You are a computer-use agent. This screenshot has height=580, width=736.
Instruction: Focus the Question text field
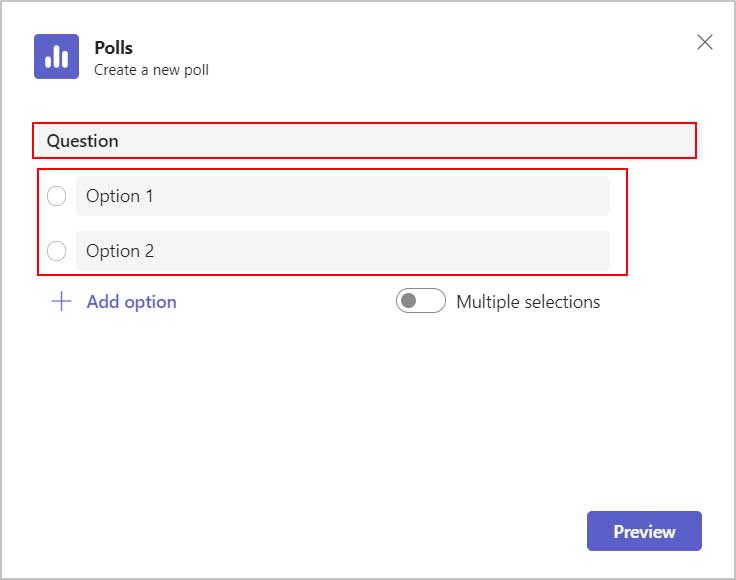[x=364, y=141]
